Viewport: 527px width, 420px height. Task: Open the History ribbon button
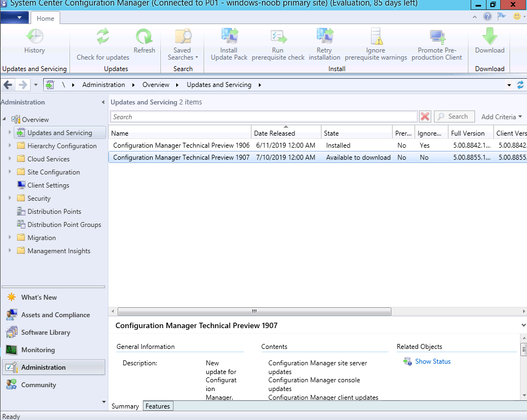[34, 41]
